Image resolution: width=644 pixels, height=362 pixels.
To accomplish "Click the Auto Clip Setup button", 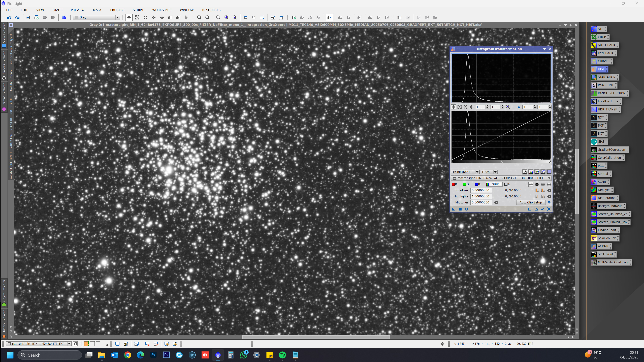I will coord(531,203).
